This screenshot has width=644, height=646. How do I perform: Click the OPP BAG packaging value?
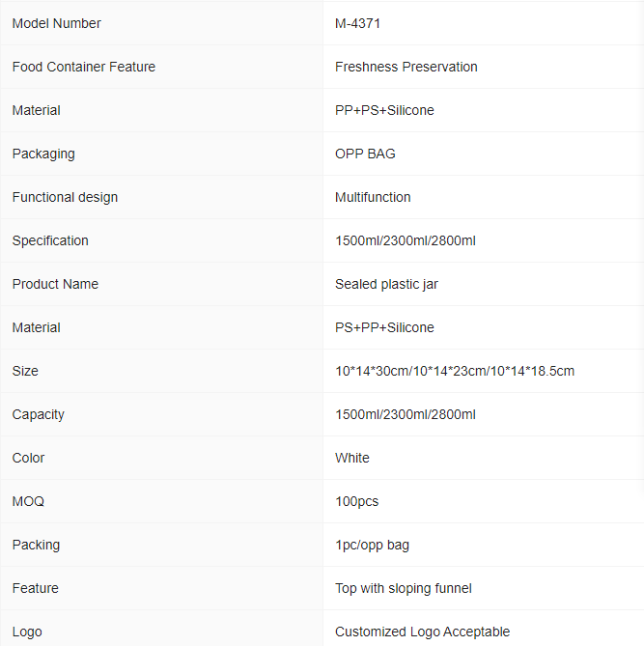[365, 154]
